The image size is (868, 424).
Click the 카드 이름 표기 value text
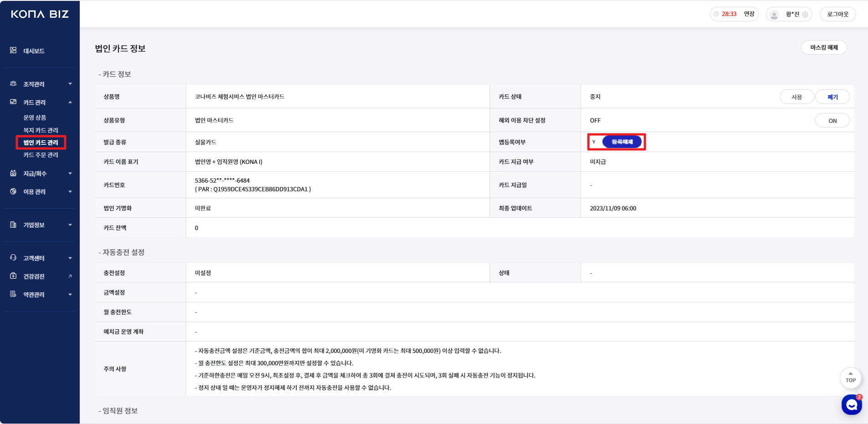pos(229,162)
